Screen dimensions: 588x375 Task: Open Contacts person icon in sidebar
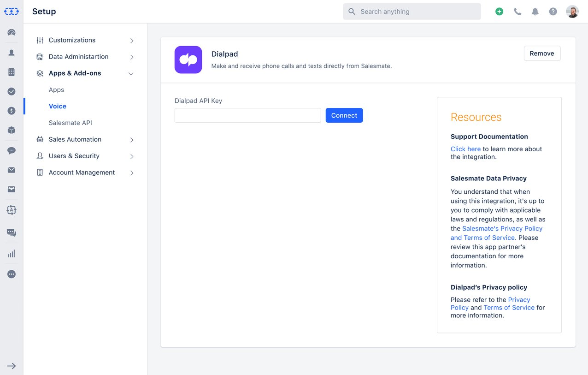pos(12,53)
